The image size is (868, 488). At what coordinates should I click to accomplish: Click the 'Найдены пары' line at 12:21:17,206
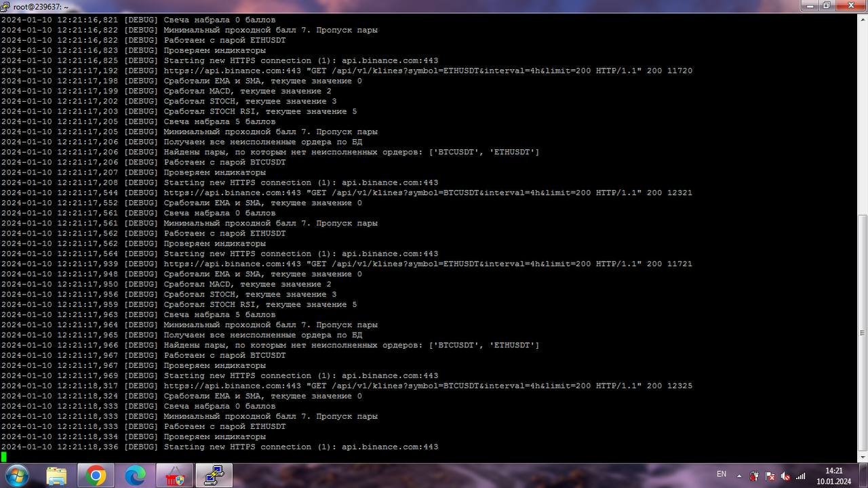(x=271, y=152)
